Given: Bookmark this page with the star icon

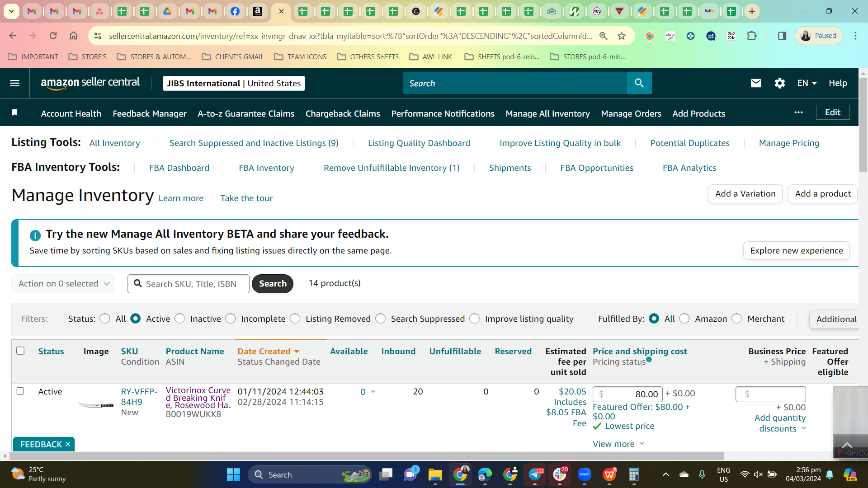Looking at the screenshot, I should (x=622, y=36).
